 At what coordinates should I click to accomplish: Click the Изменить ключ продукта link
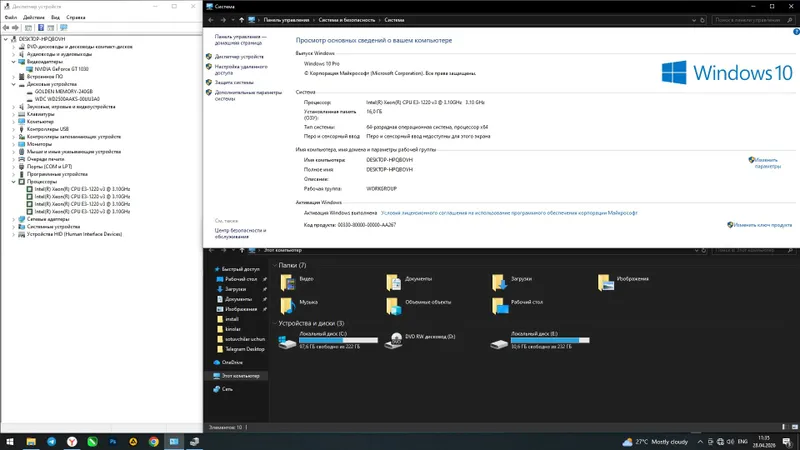[763, 225]
